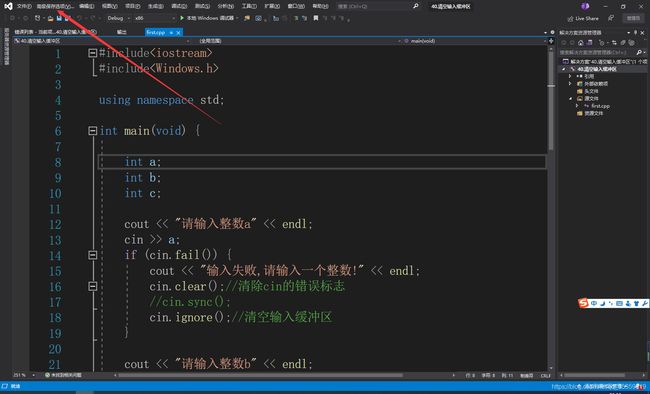Open the 调试(D) menu

point(179,6)
